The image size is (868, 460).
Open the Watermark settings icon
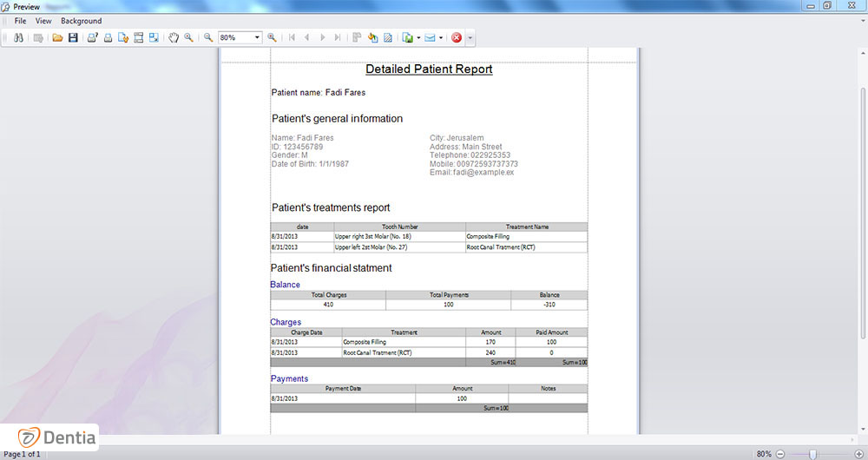click(388, 38)
